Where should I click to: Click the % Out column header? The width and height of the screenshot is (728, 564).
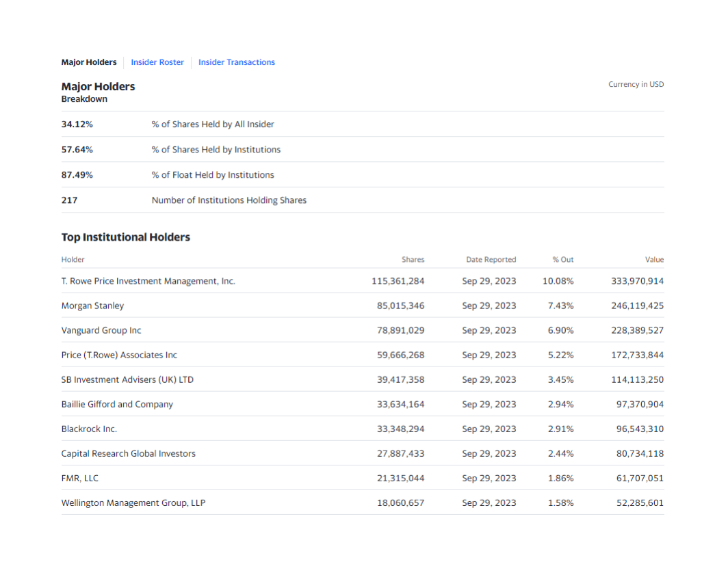tap(562, 259)
